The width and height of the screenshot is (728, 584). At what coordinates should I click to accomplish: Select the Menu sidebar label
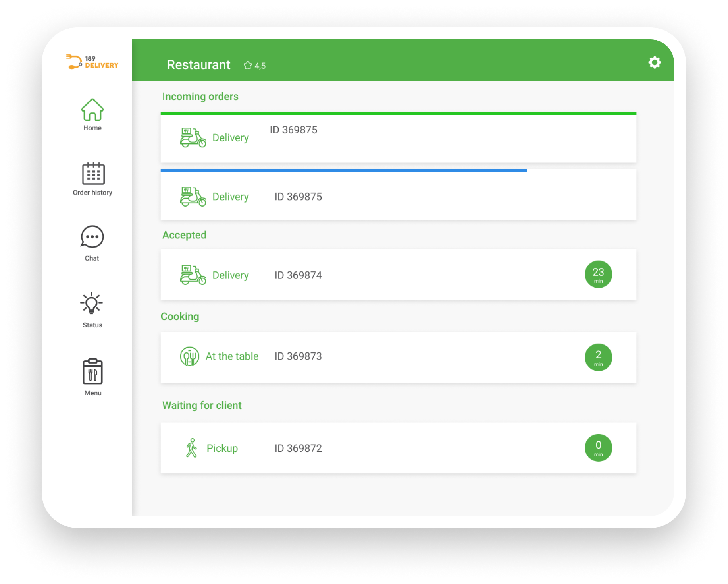tap(93, 393)
